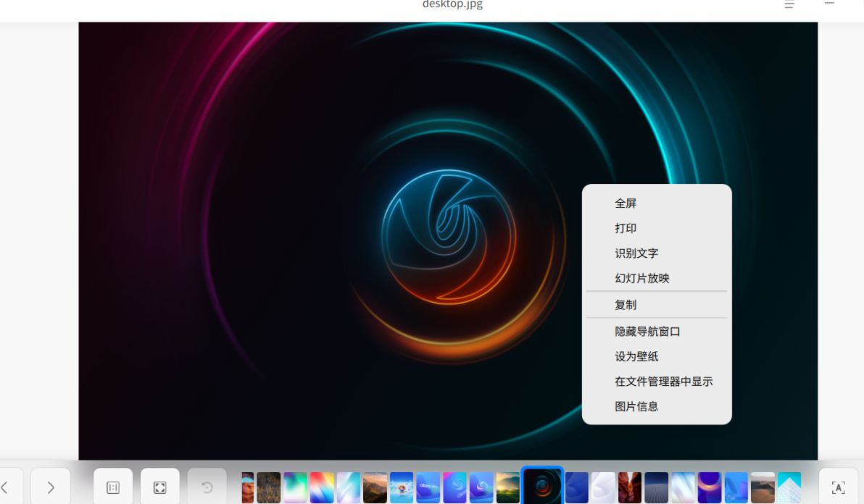
Task: Open the main menu hamburger icon
Action: [x=789, y=4]
